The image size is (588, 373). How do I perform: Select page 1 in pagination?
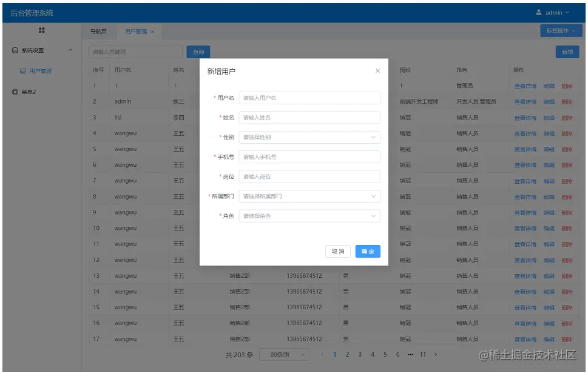pyautogui.click(x=334, y=354)
